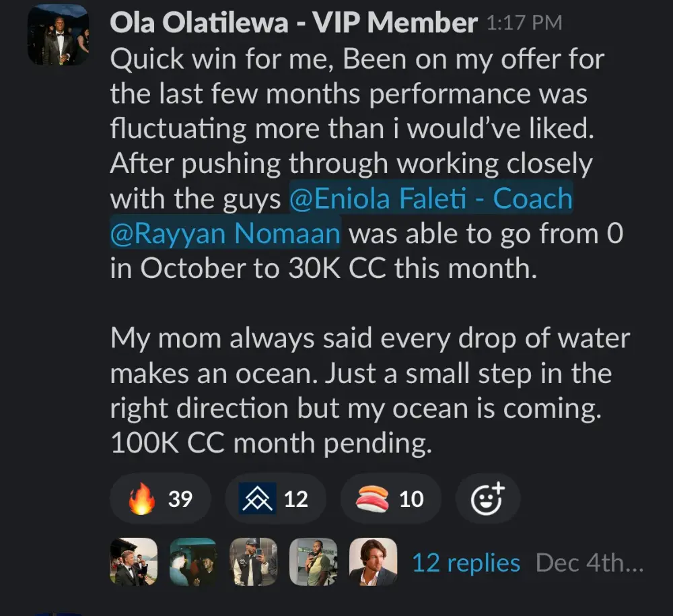Click the 1:17 PM message timestamp
Image resolution: width=673 pixels, height=616 pixels.
[523, 24]
